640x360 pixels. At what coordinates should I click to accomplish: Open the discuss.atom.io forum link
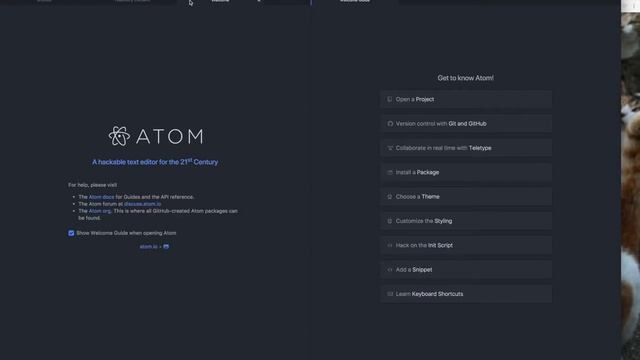tap(142, 204)
